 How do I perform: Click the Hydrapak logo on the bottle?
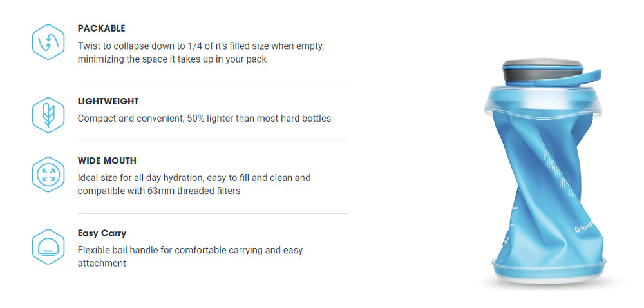click(585, 227)
